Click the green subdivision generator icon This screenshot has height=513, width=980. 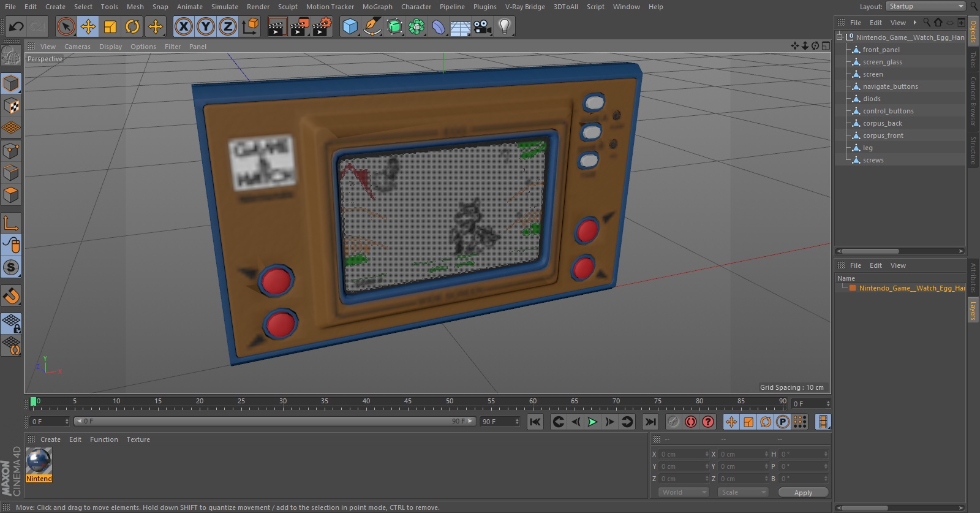[x=394, y=26]
